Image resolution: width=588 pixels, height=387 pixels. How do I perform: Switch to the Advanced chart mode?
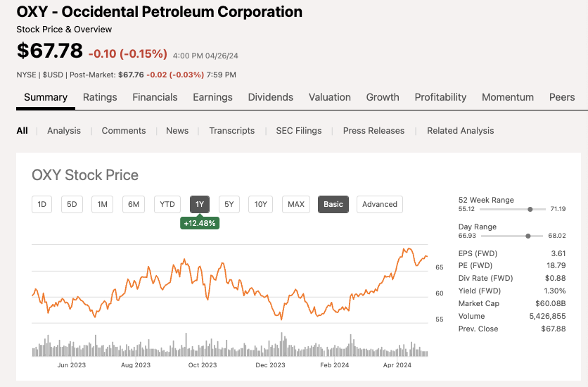[380, 204]
